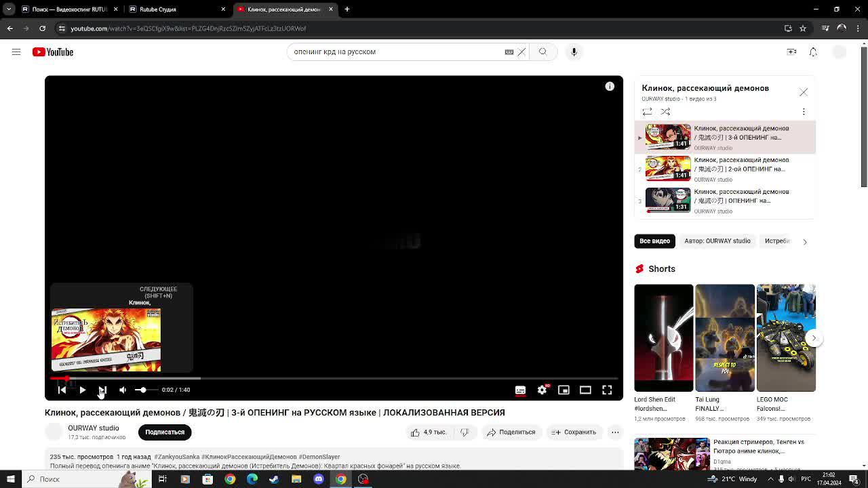Open more video actions ellipsis menu
The height and width of the screenshot is (488, 868).
point(615,432)
